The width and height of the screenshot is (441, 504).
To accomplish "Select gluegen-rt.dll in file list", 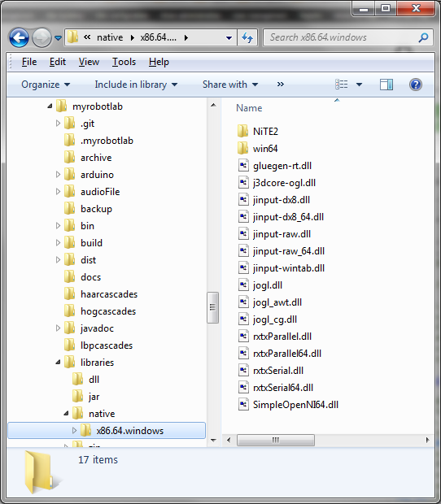I will tap(275, 166).
